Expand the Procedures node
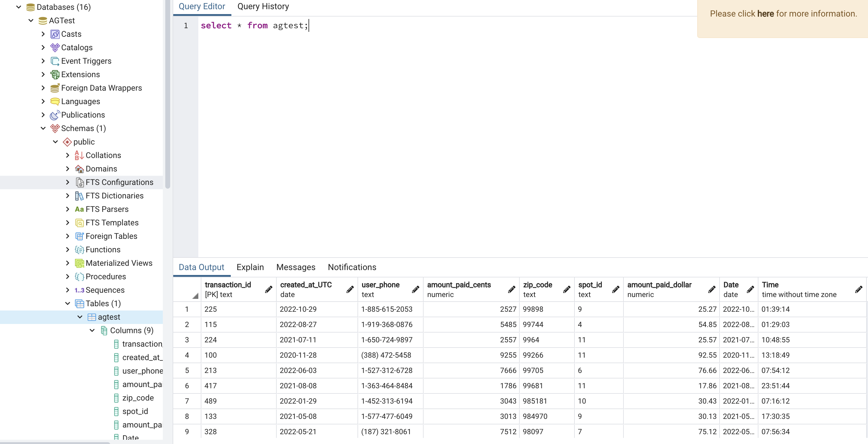This screenshot has height=444, width=868. 68,277
